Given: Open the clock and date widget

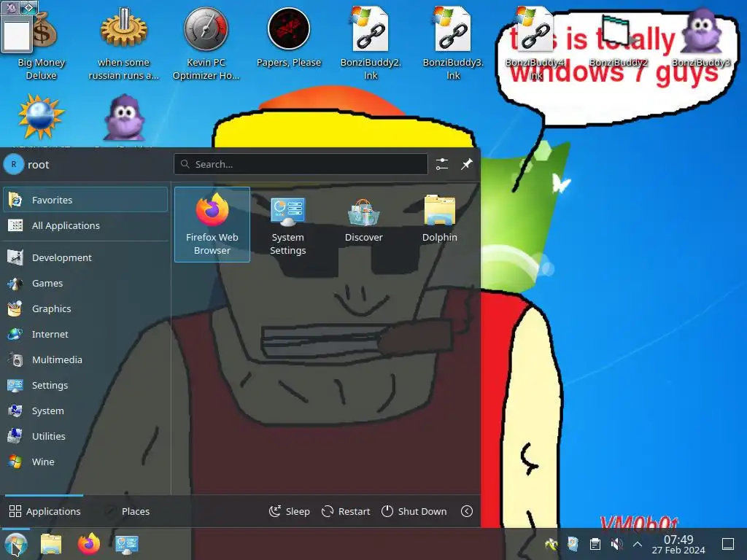Looking at the screenshot, I should [x=678, y=544].
